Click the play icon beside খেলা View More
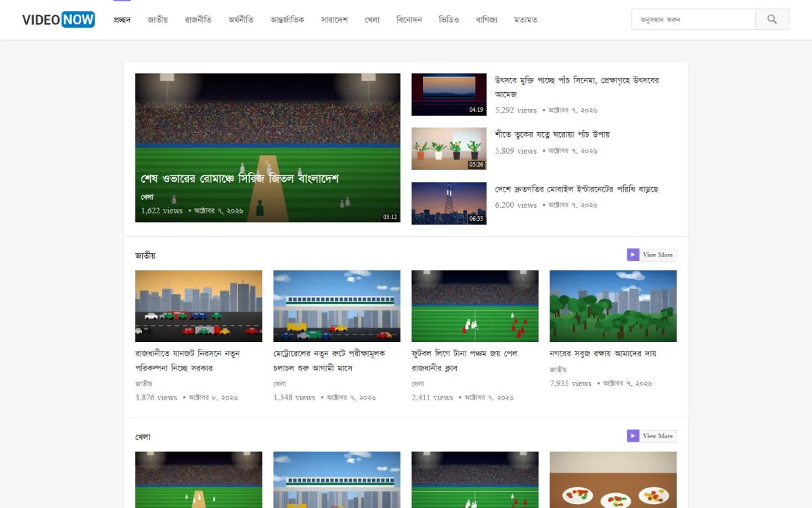Image resolution: width=812 pixels, height=508 pixels. pos(633,436)
